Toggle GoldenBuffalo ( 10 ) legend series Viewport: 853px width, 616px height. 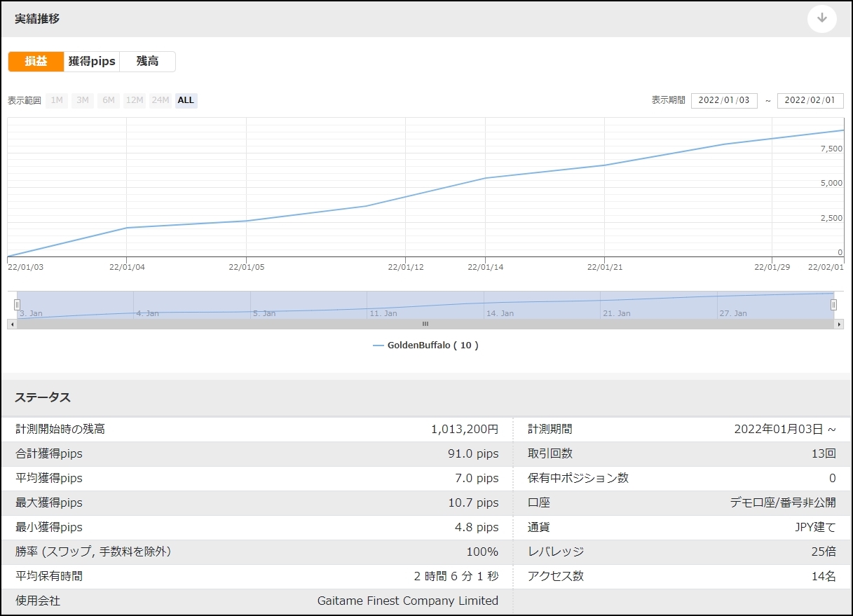tap(432, 345)
